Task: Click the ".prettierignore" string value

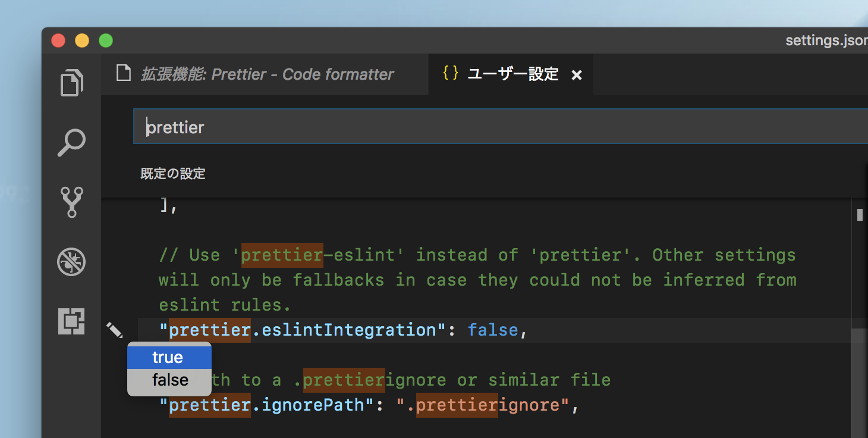Action: pos(483,405)
